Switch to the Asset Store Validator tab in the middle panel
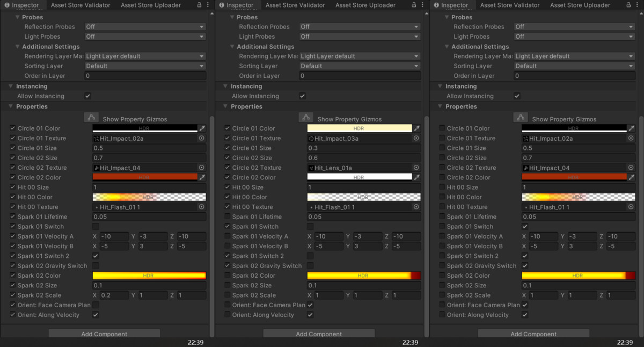Viewport: 644px width, 347px height. coord(295,5)
